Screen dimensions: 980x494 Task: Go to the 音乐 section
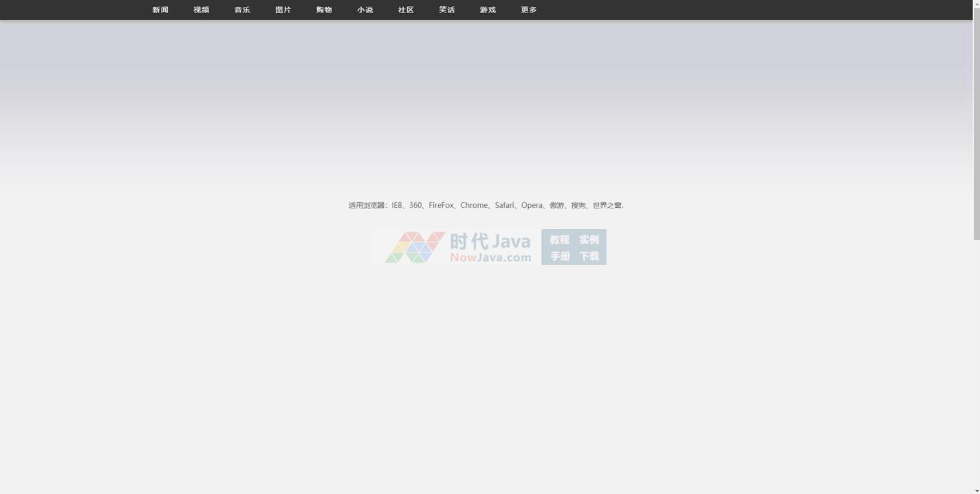pyautogui.click(x=242, y=10)
